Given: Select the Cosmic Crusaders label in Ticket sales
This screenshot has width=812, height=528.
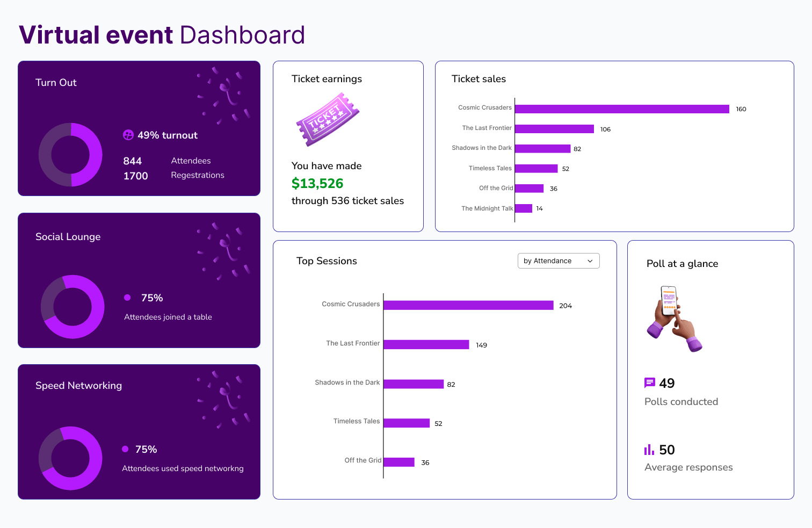Looking at the screenshot, I should pos(484,107).
